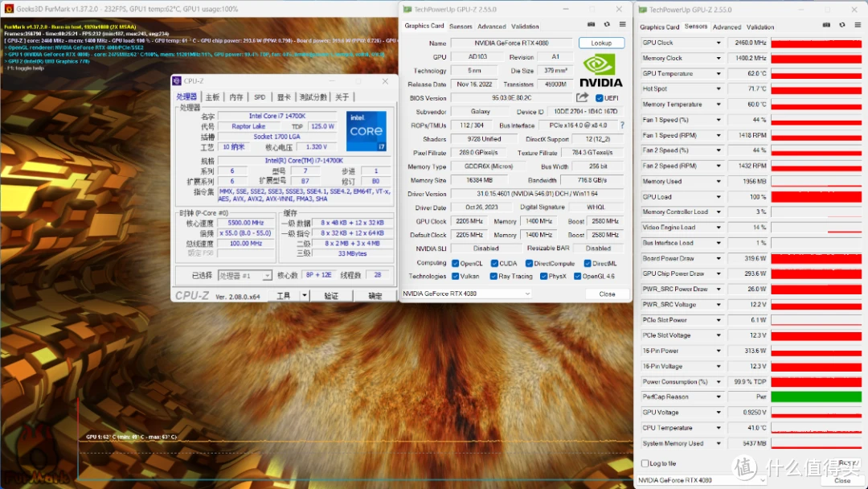Switch to Advanced tab in Sensors window
Image resolution: width=868 pixels, height=489 pixels.
click(727, 27)
